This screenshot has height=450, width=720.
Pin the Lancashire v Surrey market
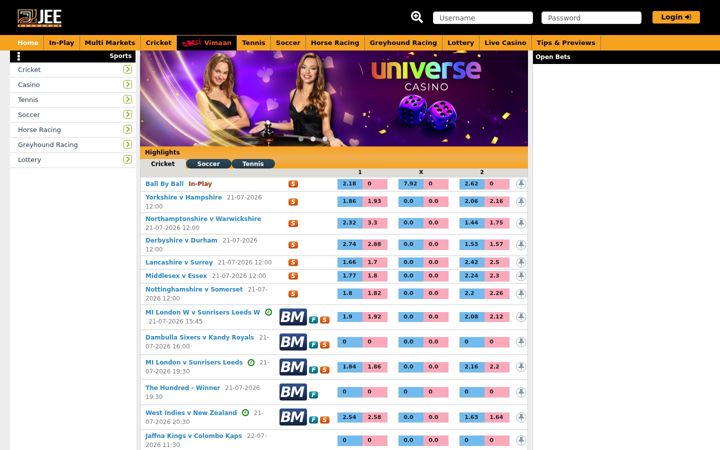tap(521, 262)
